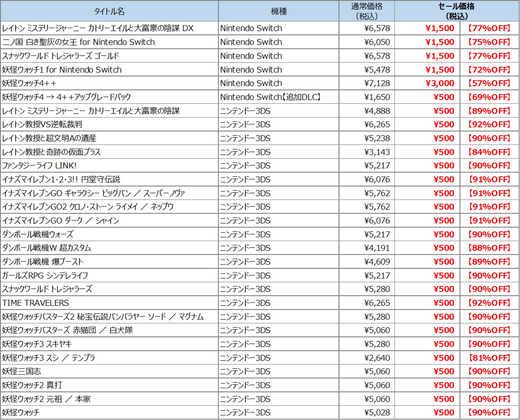
Task: Select title レイトン教授と超文明Aの遺産
Action: (49, 138)
